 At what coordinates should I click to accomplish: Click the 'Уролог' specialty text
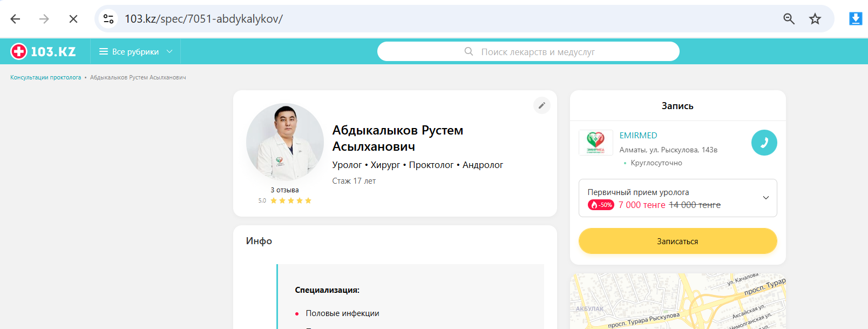point(347,165)
